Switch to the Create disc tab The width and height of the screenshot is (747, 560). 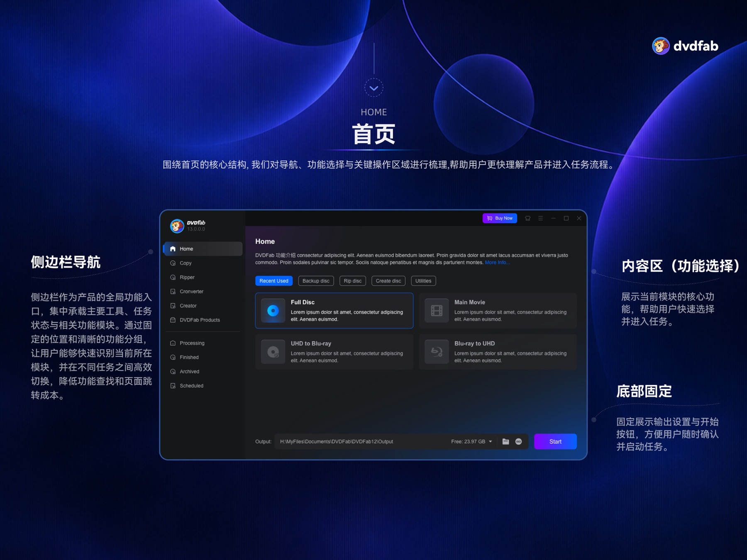tap(388, 281)
